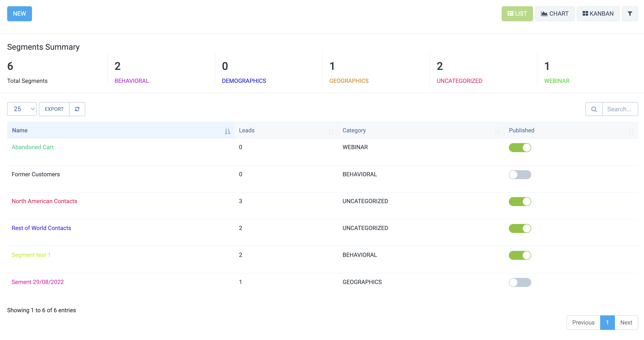This screenshot has height=340, width=644.
Task: Select the List view button
Action: [517, 14]
